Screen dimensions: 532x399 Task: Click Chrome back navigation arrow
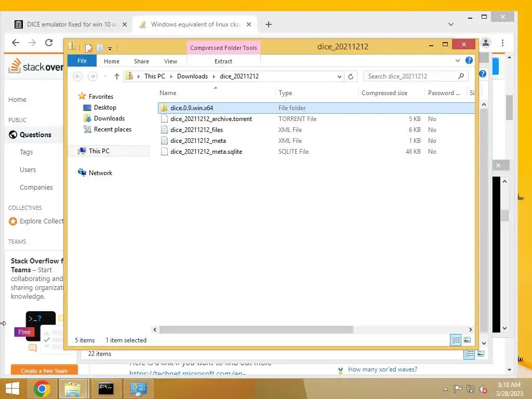(x=16, y=43)
